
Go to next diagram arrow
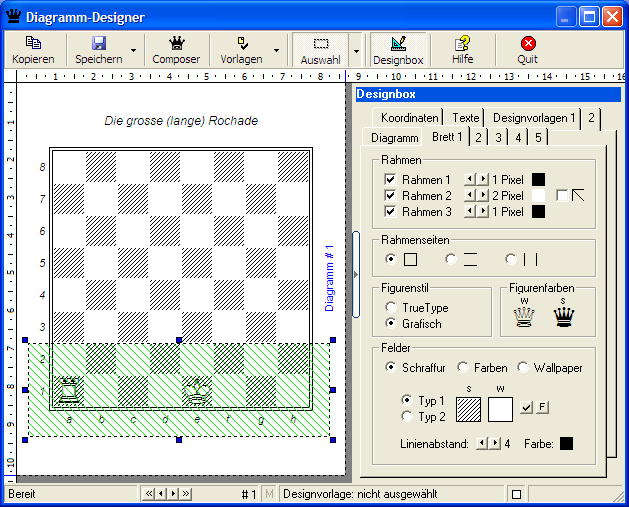coord(173,494)
